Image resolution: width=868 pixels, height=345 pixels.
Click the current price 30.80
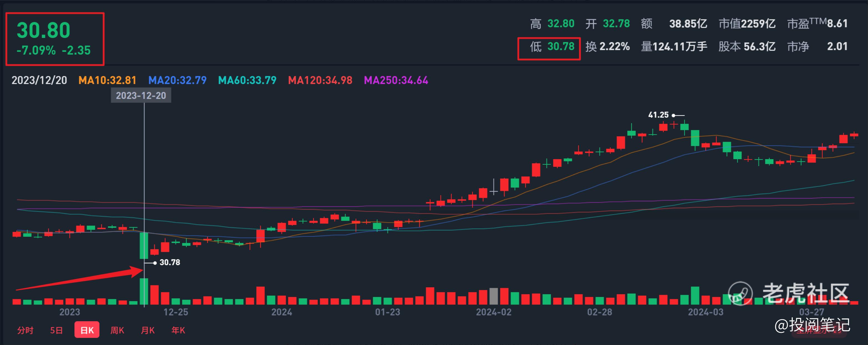(x=44, y=30)
